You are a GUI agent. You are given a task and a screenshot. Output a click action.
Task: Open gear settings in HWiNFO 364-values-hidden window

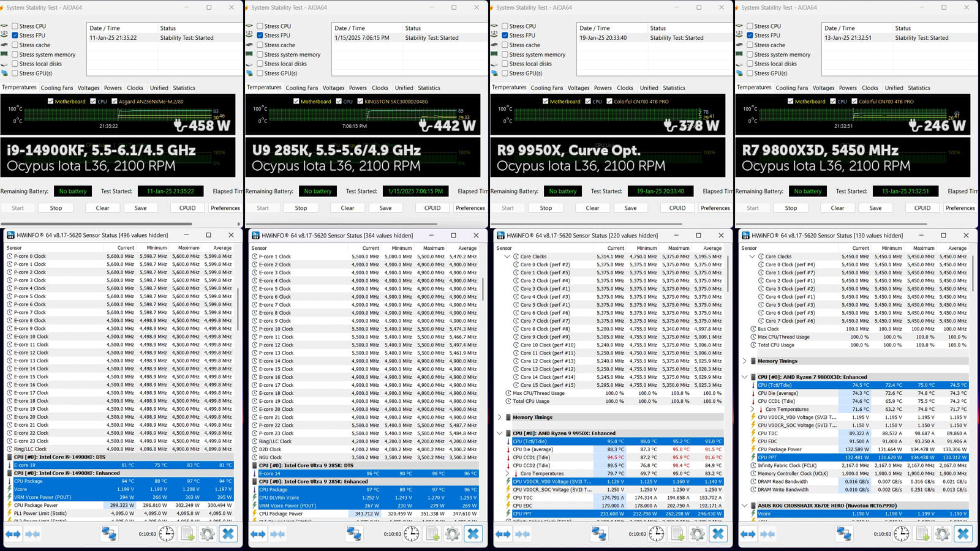point(453,534)
